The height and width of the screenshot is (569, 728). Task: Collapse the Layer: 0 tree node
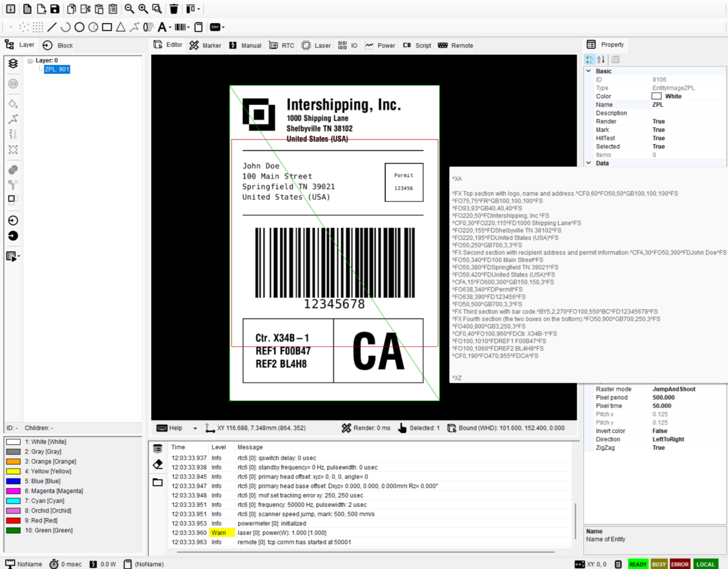pos(31,61)
